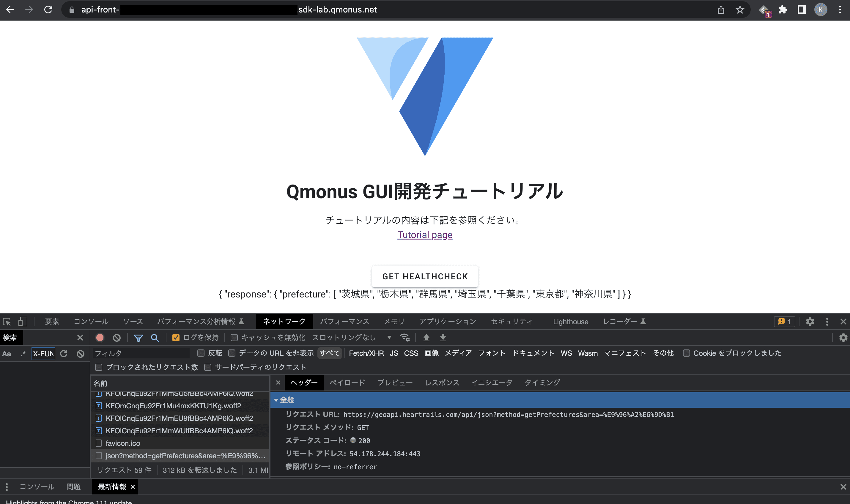Click network search magnifier icon
850x504 pixels.
click(x=155, y=338)
